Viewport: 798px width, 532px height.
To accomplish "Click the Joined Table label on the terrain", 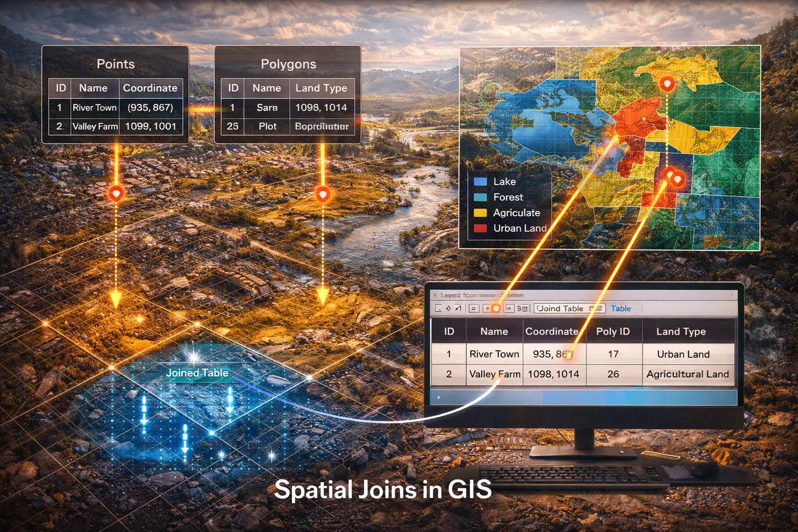I will tap(197, 373).
